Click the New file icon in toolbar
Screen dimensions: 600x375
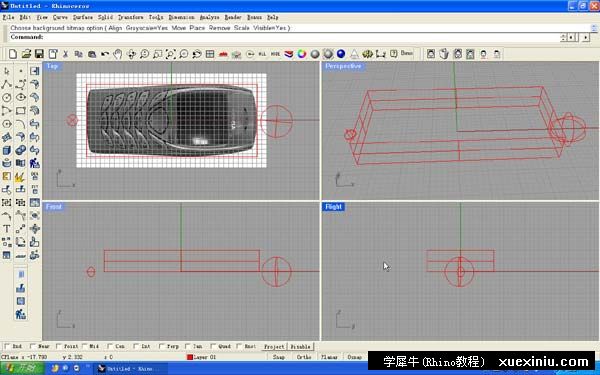[13, 54]
